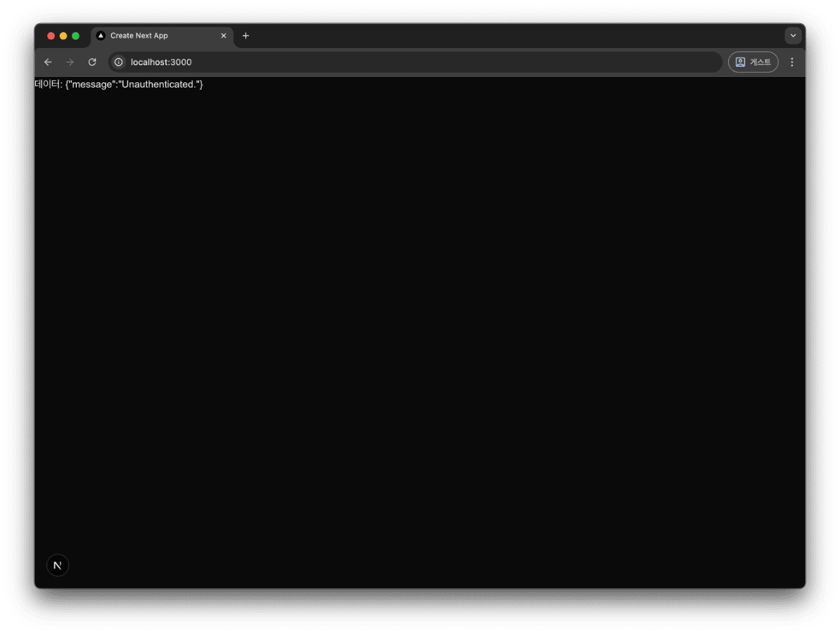Click the Next.js favicon in tab

(x=101, y=36)
